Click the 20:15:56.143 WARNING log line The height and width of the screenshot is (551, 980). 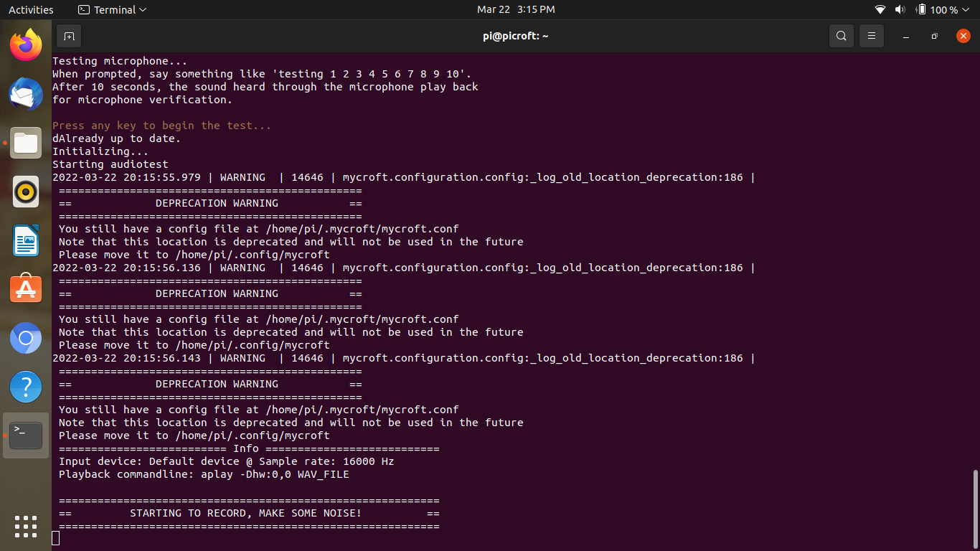(x=404, y=358)
